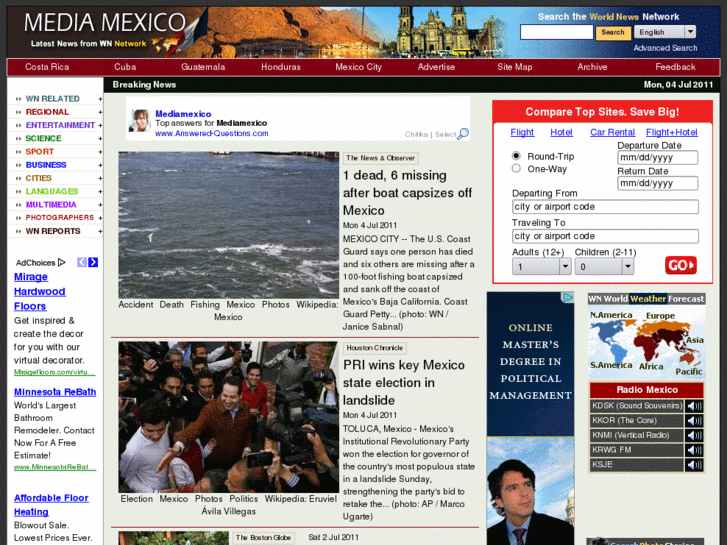Focus the World News Network search field
The width and height of the screenshot is (727, 545).
(x=556, y=32)
